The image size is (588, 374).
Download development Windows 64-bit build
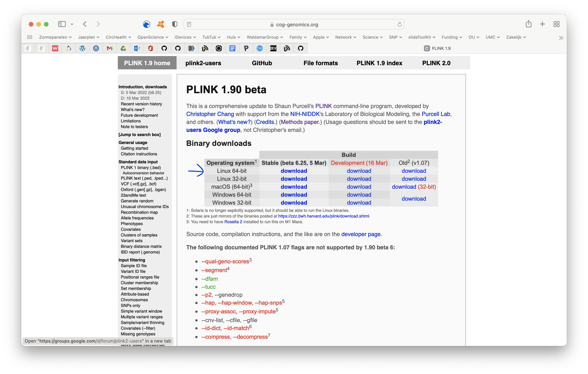[x=359, y=195]
